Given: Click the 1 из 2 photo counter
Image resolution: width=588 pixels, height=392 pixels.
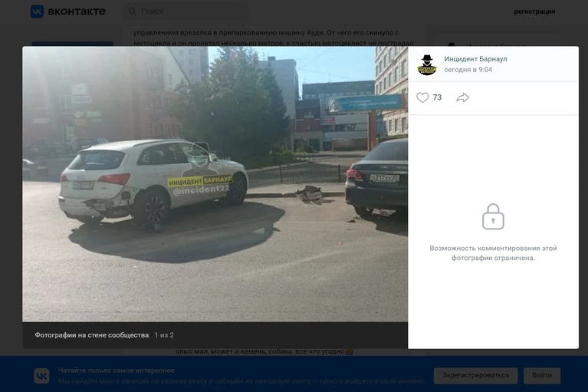Looking at the screenshot, I should [164, 335].
